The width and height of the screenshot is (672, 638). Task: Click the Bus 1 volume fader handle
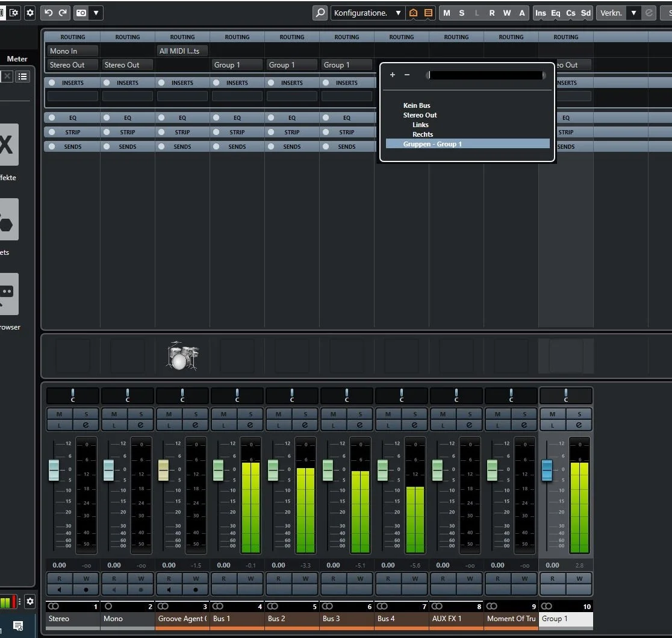pos(218,470)
